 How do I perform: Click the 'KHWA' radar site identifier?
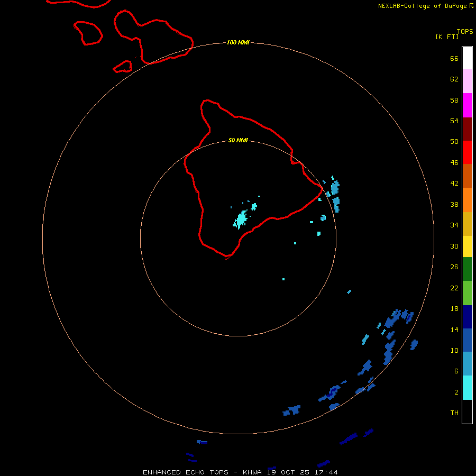click(252, 472)
